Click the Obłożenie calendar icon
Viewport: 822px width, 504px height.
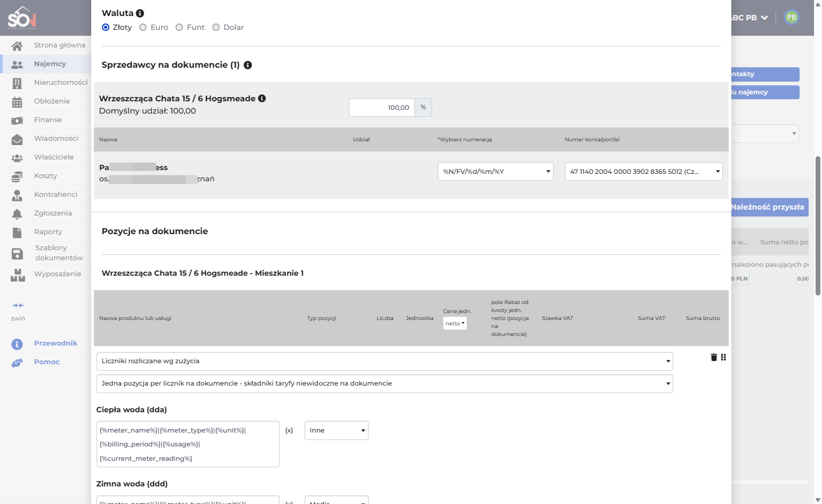coord(17,102)
